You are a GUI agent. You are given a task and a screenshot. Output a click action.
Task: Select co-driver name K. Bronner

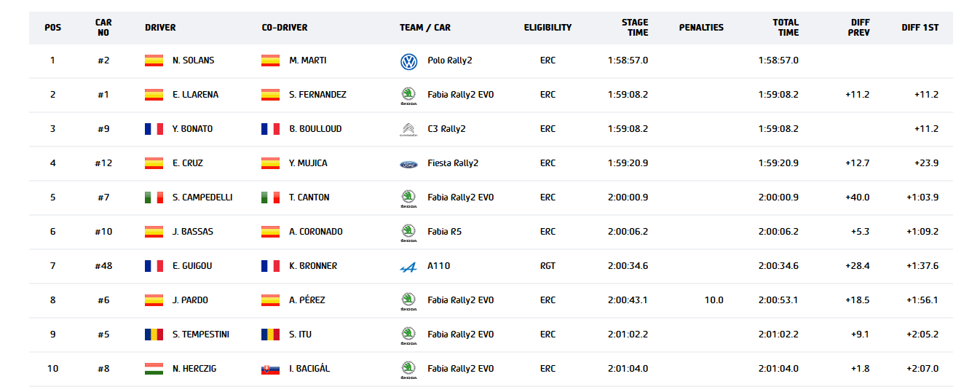pos(313,266)
